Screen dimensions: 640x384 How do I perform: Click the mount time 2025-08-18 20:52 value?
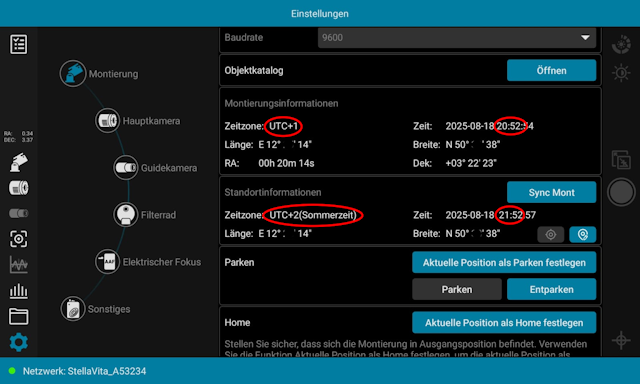point(489,126)
